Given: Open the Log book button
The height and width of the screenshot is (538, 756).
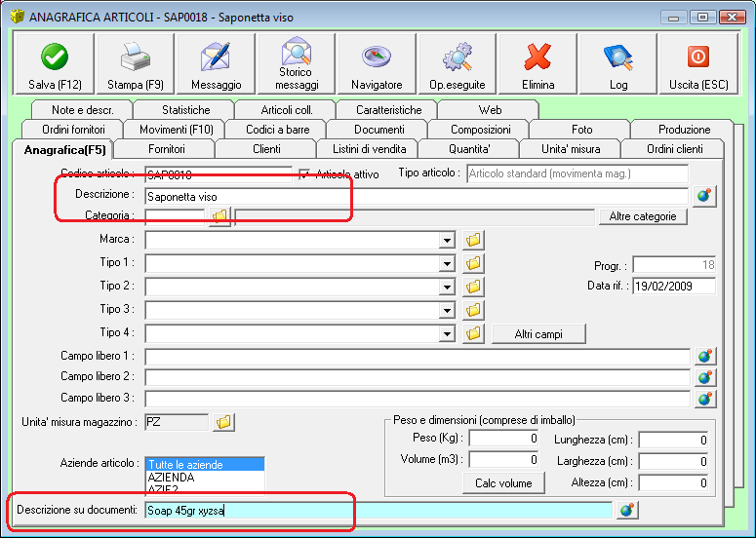Looking at the screenshot, I should (x=618, y=63).
